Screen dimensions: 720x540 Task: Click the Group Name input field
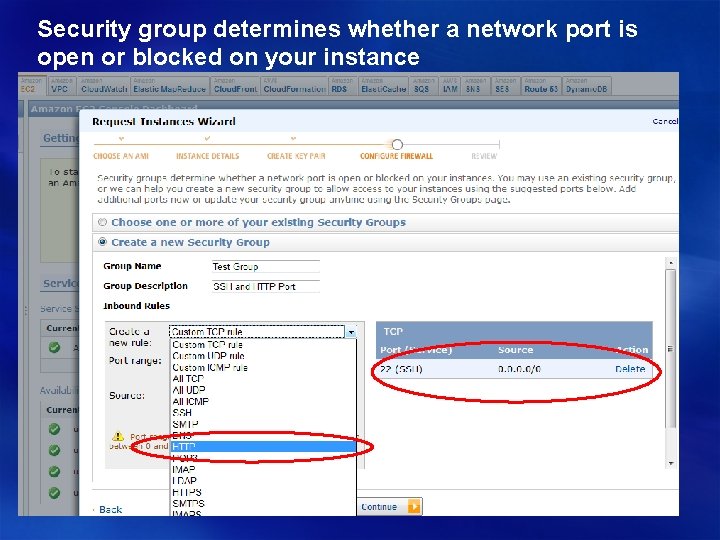[x=265, y=266]
